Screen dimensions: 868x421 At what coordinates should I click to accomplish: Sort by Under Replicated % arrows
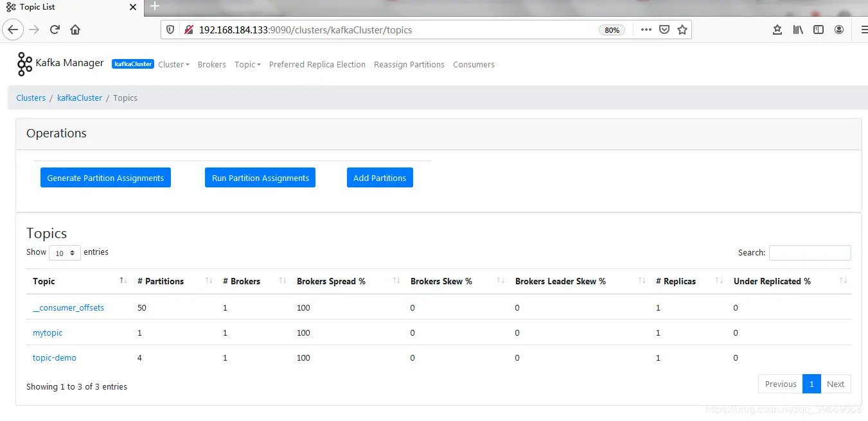coord(844,281)
